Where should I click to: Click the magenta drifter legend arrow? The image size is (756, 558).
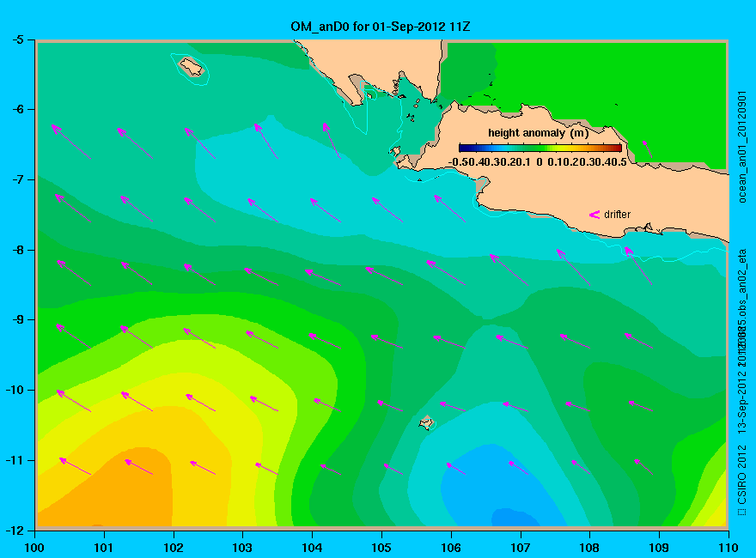click(x=594, y=215)
